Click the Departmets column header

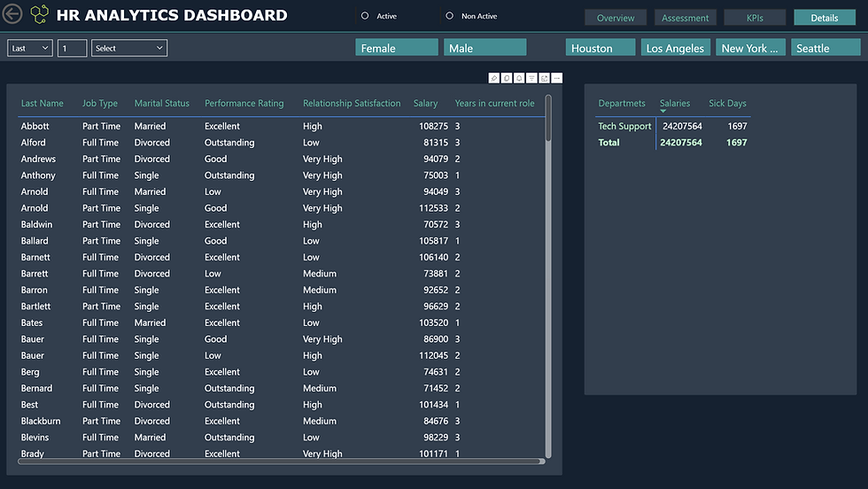(622, 103)
